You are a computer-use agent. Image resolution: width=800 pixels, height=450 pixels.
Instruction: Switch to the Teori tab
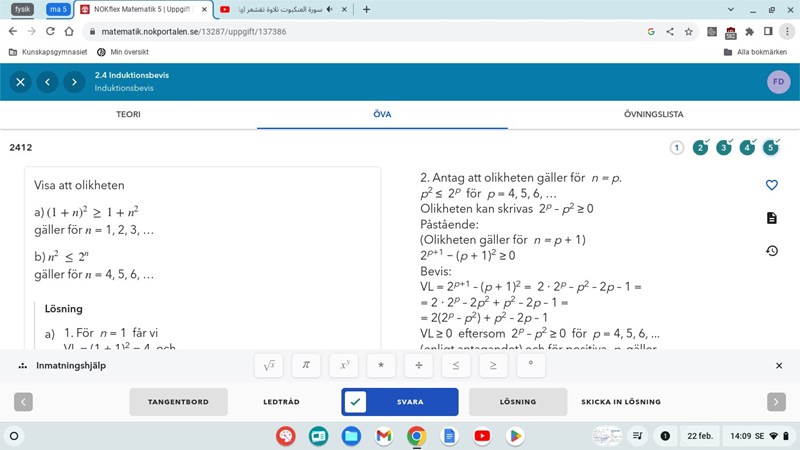coord(128,114)
